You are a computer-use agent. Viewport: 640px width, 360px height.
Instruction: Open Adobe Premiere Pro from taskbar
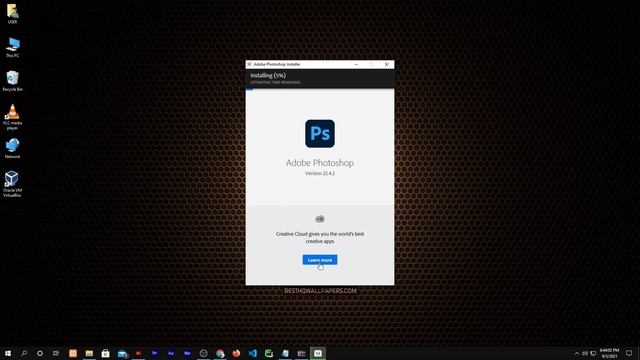pyautogui.click(x=154, y=353)
